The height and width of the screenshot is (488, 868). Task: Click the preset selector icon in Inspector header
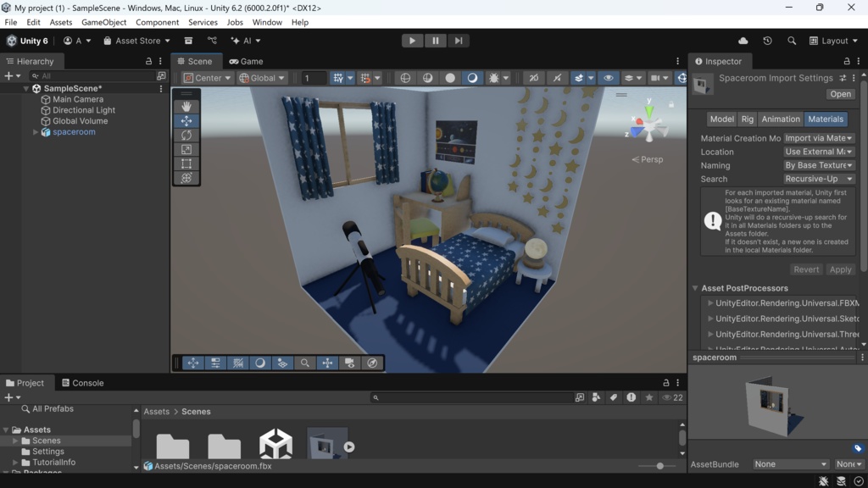point(843,78)
